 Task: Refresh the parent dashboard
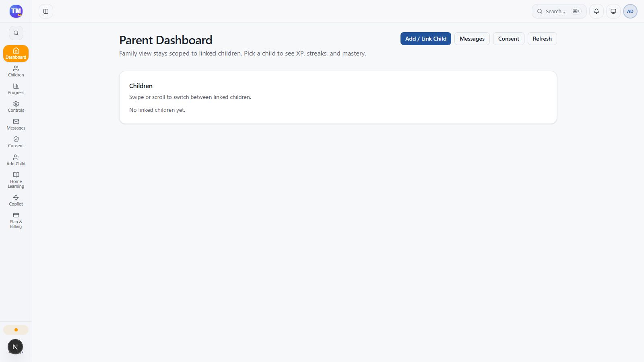(542, 39)
